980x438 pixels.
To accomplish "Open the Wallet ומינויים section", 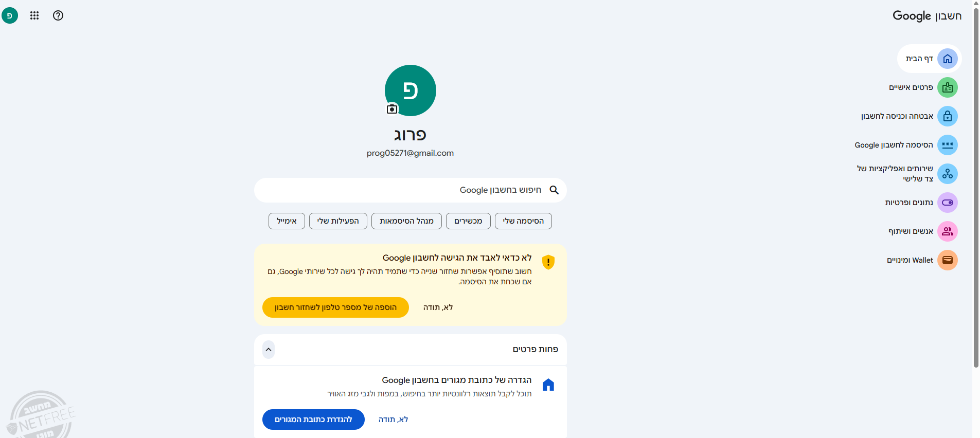I will [x=922, y=260].
